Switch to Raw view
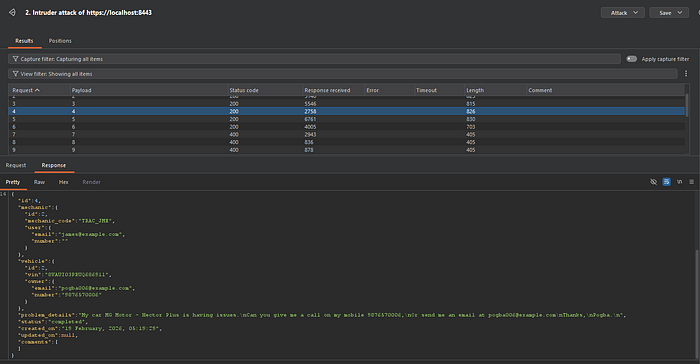Image resolution: width=700 pixels, height=364 pixels. click(39, 182)
